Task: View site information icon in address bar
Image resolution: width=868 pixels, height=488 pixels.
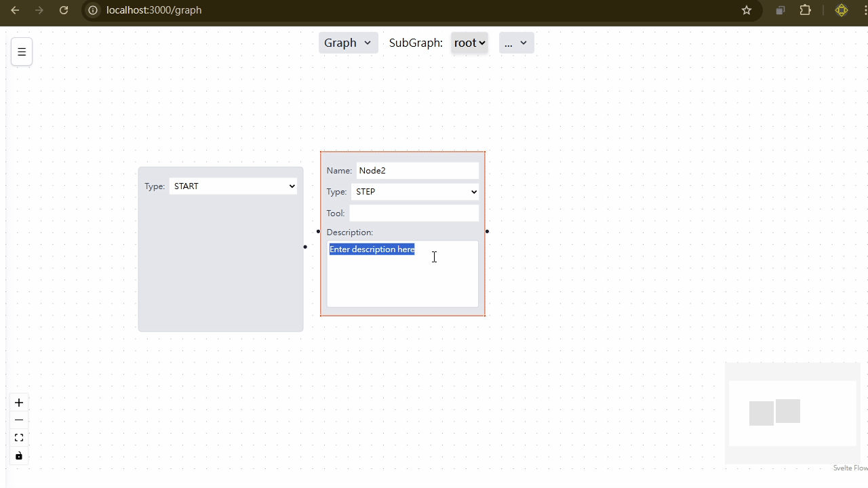Action: (x=93, y=10)
